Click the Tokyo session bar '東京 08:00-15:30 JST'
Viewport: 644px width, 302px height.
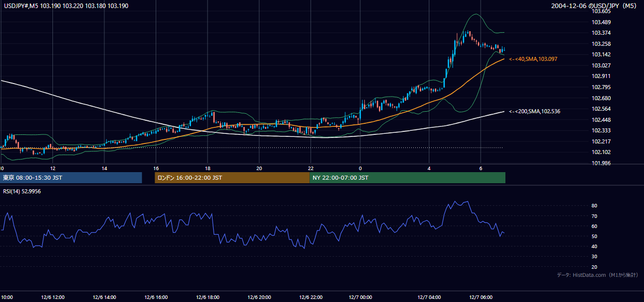click(71, 178)
